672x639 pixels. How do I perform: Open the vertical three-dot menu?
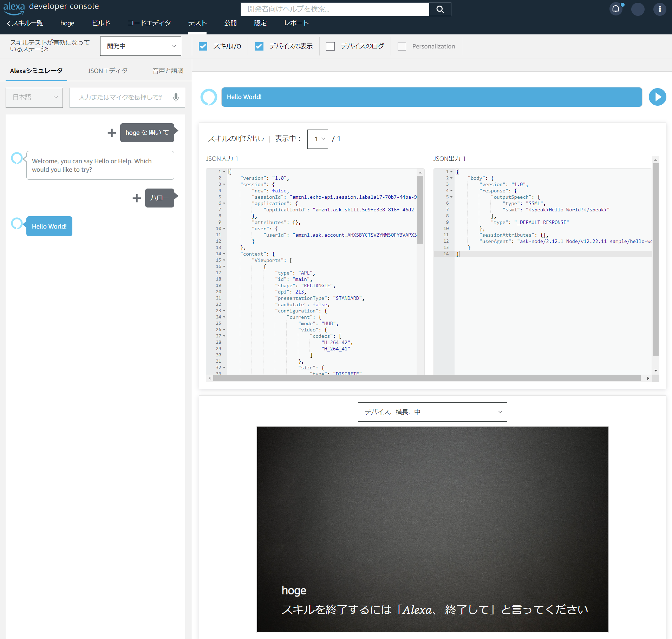(660, 9)
